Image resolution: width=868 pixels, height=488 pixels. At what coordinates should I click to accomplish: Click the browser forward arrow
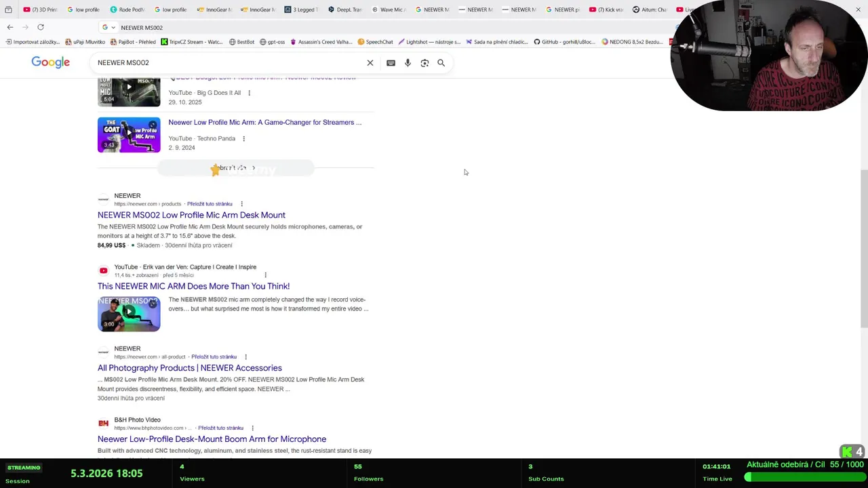[26, 27]
